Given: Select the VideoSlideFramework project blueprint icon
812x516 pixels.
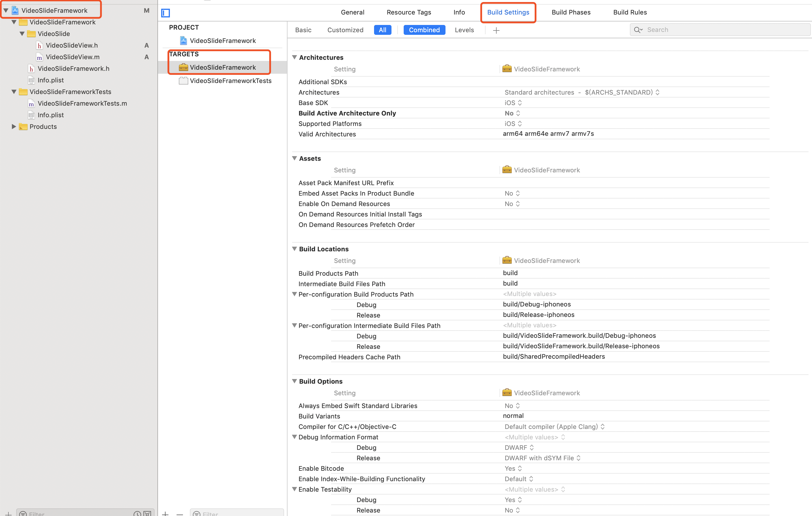Looking at the screenshot, I should (x=183, y=41).
